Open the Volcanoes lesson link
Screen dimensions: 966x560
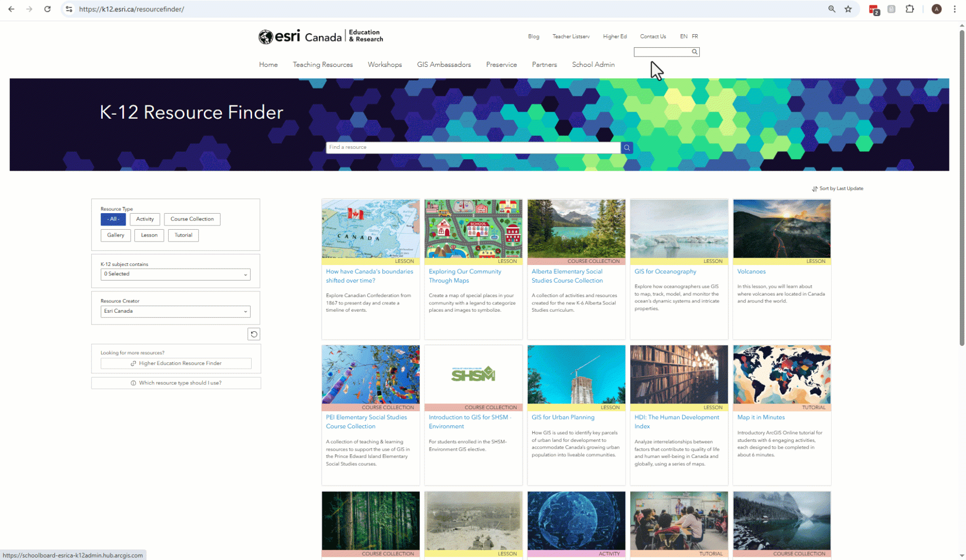click(751, 271)
